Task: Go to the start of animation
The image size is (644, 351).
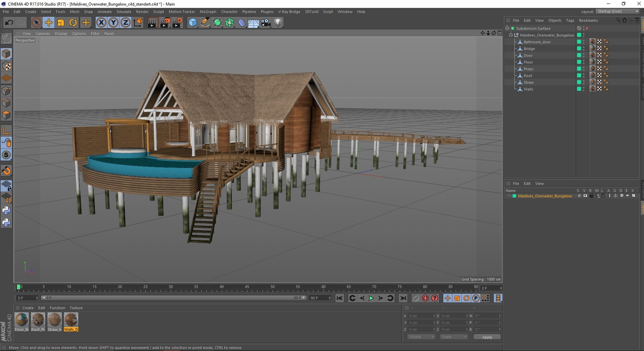Action: (x=339, y=298)
